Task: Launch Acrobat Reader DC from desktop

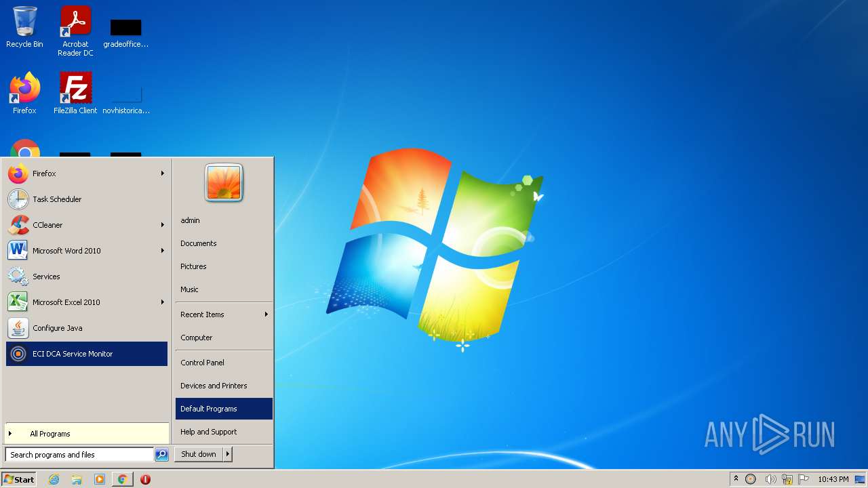Action: point(75,31)
